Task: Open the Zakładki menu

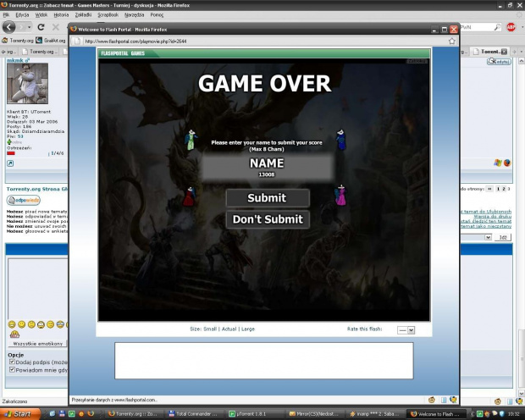Action: click(83, 14)
